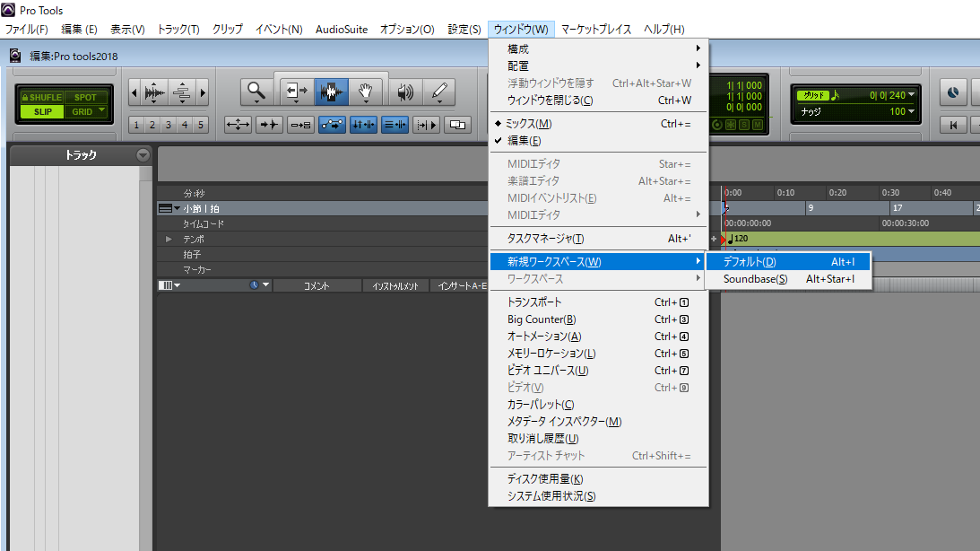The height and width of the screenshot is (551, 980).
Task: Open the オプション menu
Action: [407, 30]
